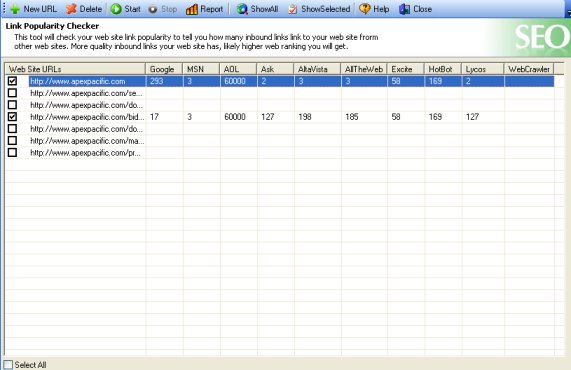571x370 pixels.
Task: Sort by Ask column header
Action: tap(275, 69)
